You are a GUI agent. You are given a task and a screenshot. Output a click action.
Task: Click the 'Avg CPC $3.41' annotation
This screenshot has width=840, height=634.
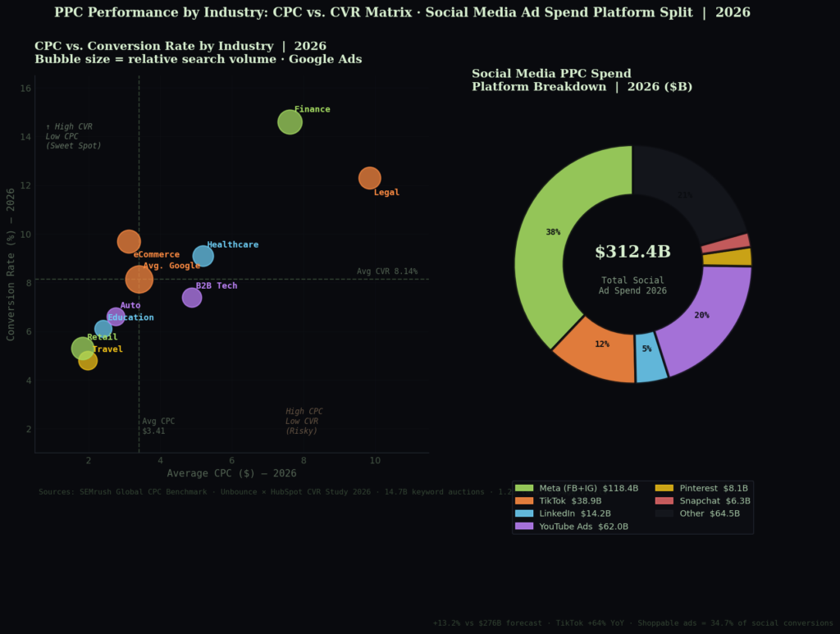tap(158, 426)
